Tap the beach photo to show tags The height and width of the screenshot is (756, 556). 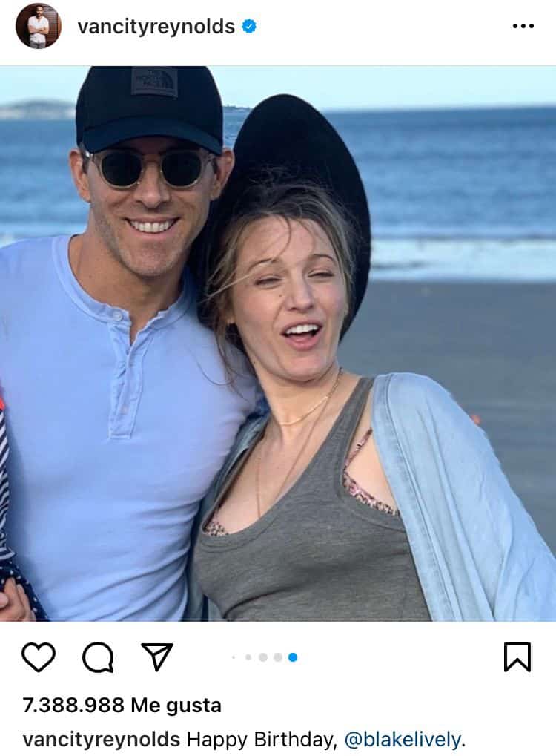coord(278,344)
